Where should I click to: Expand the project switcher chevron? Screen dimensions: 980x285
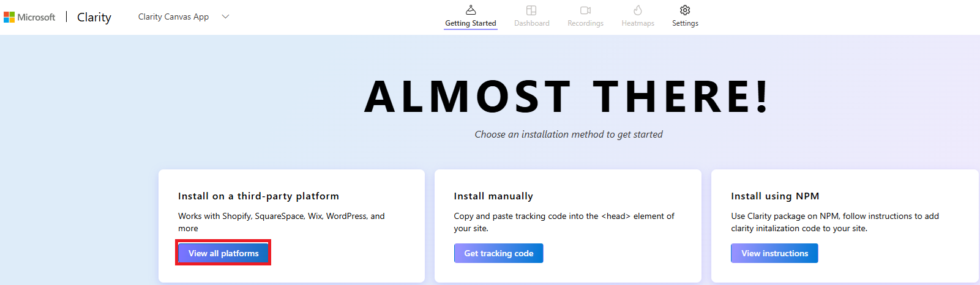[x=225, y=17]
